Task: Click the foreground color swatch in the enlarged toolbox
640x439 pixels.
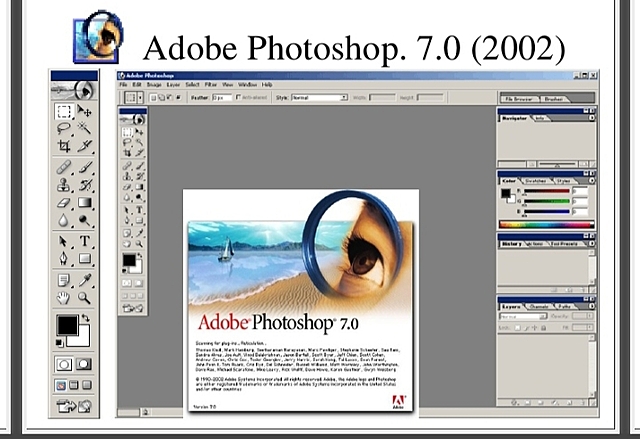Action: 67,325
